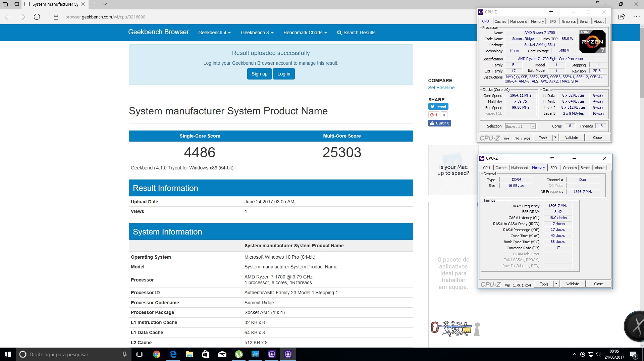The image size is (644, 361).
Task: Click Tools button in bottom CPU-Z window
Action: click(x=544, y=284)
